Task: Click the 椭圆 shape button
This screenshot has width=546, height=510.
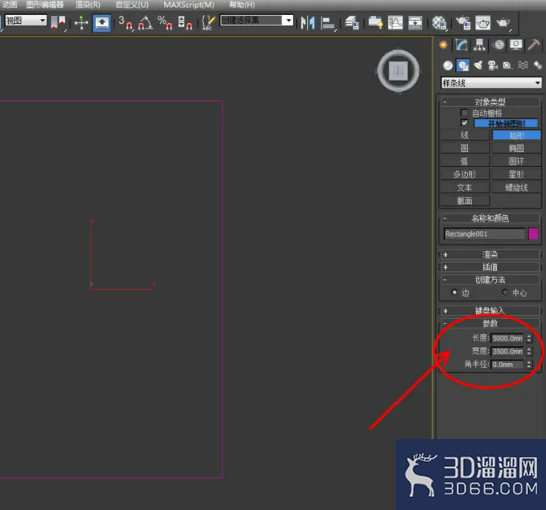Action: (x=516, y=148)
